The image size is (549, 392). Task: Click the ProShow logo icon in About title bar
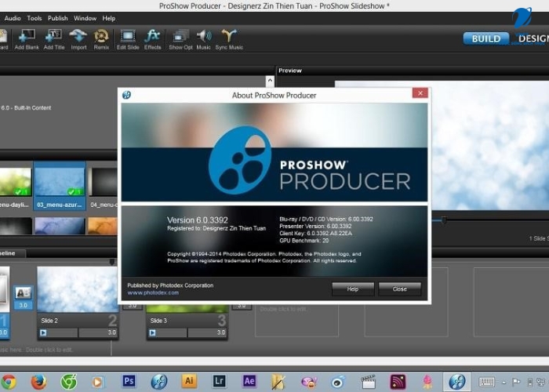126,95
